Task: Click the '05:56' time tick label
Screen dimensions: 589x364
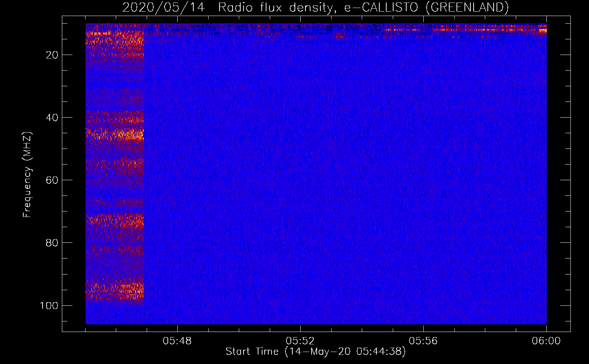Action: point(423,341)
